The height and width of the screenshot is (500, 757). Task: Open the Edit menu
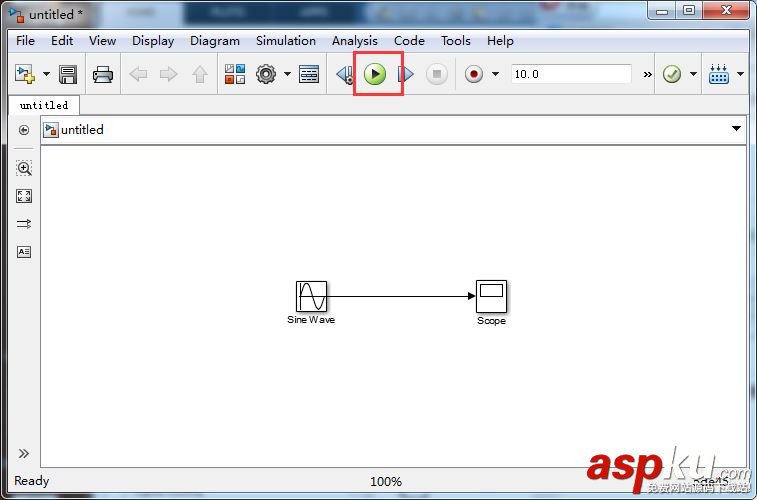62,41
